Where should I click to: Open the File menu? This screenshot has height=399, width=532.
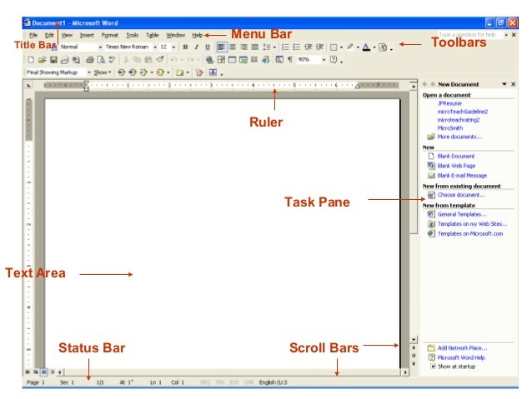coord(33,35)
